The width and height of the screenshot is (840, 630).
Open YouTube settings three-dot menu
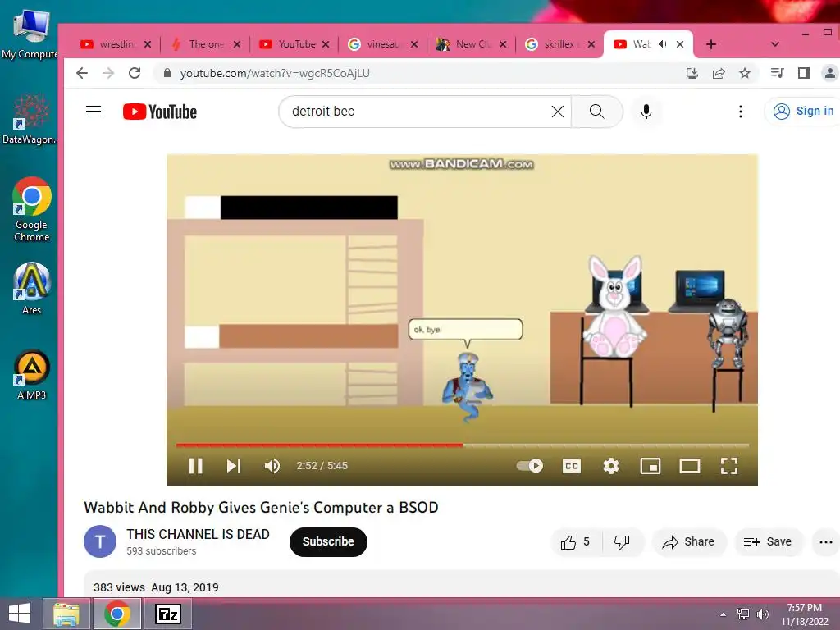[741, 112]
